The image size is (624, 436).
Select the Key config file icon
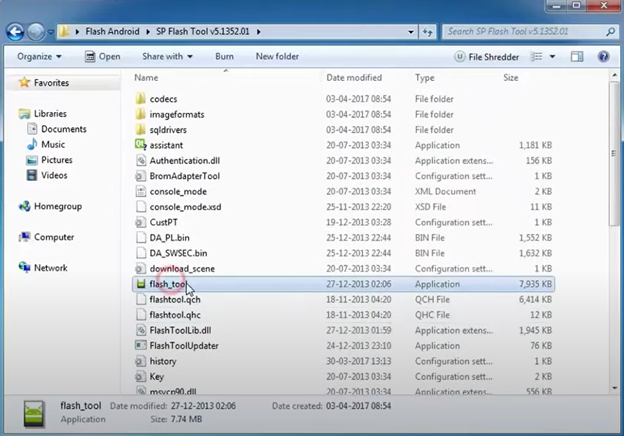[x=140, y=376]
